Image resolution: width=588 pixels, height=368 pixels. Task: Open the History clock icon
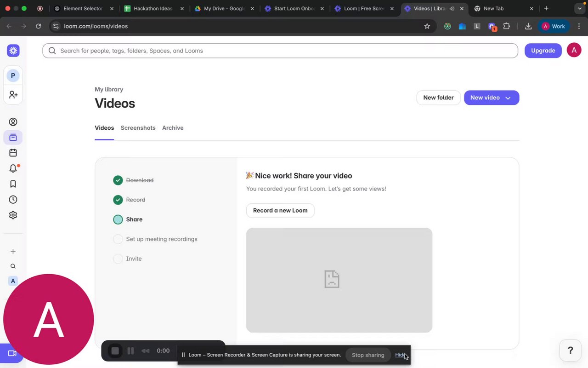coord(13,200)
